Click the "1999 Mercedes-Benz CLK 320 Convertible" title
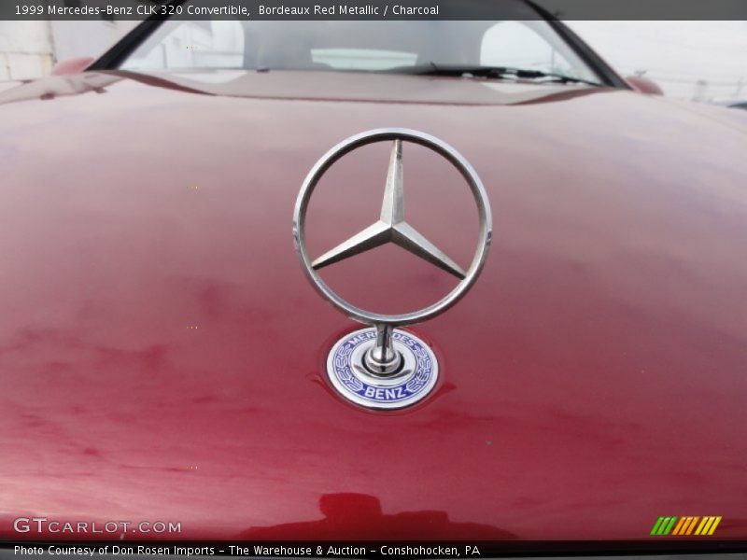The width and height of the screenshot is (747, 560). coord(131,10)
